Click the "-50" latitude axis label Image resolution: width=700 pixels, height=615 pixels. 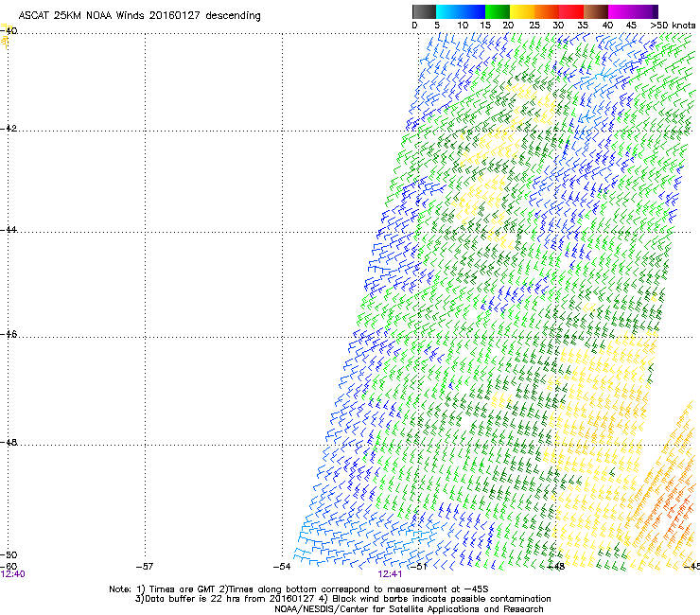[x=9, y=555]
